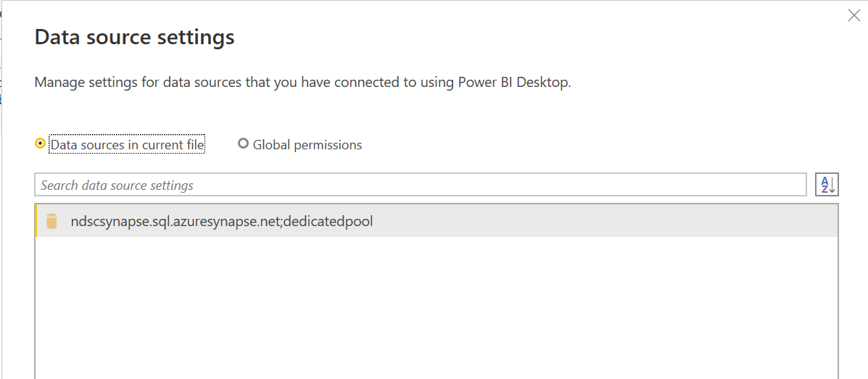
Task: Select the Data sources in current file radio circle
Action: point(40,144)
